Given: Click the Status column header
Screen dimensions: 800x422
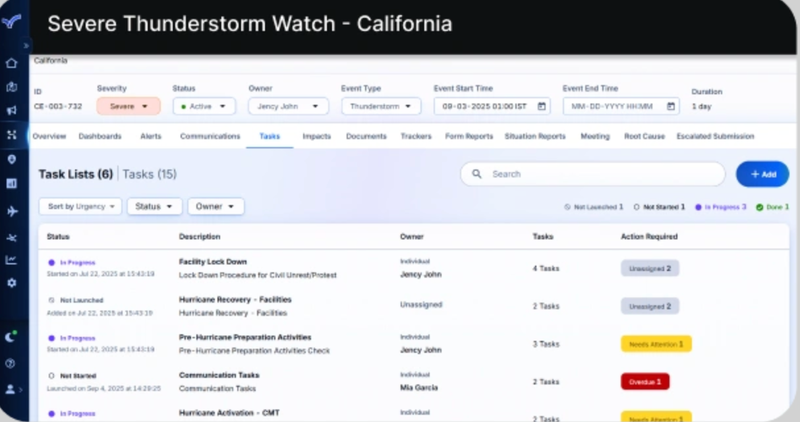Looking at the screenshot, I should pyautogui.click(x=58, y=236).
